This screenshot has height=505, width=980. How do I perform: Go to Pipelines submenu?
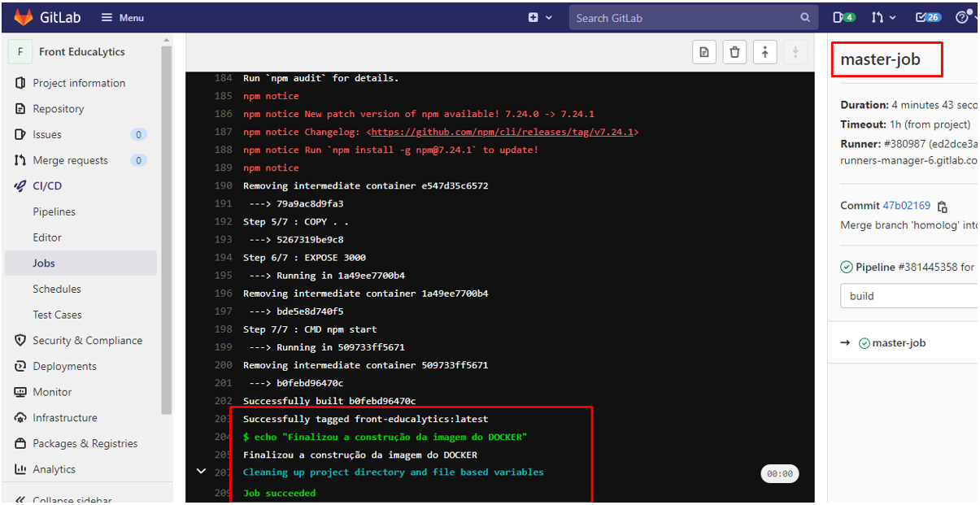click(54, 211)
